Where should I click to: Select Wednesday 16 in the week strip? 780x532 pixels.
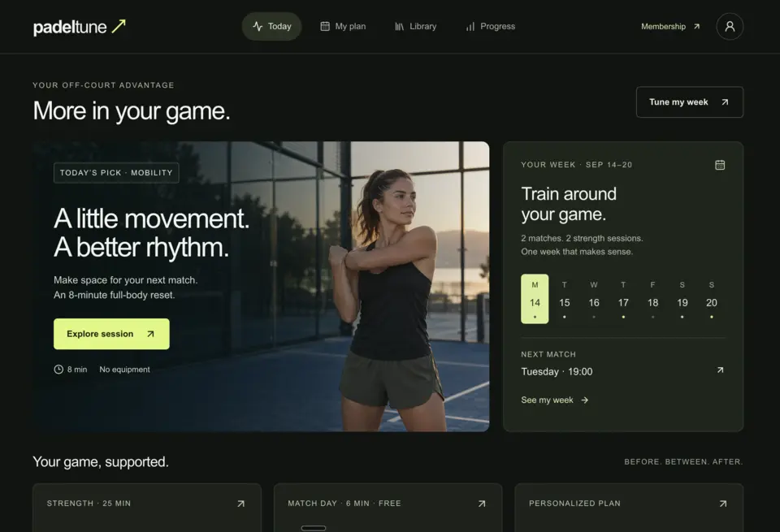(x=594, y=299)
